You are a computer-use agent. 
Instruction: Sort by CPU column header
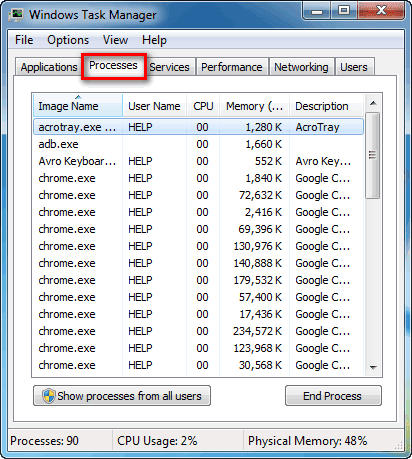[203, 106]
